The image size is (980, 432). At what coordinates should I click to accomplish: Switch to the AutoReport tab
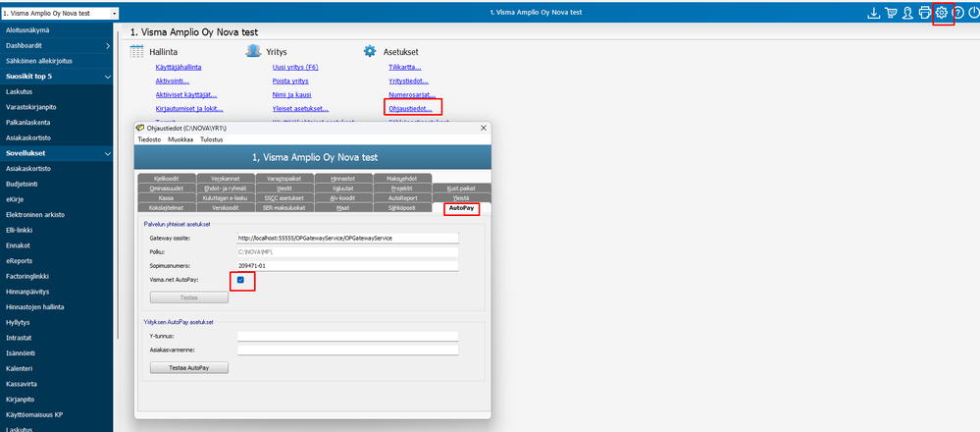(402, 197)
